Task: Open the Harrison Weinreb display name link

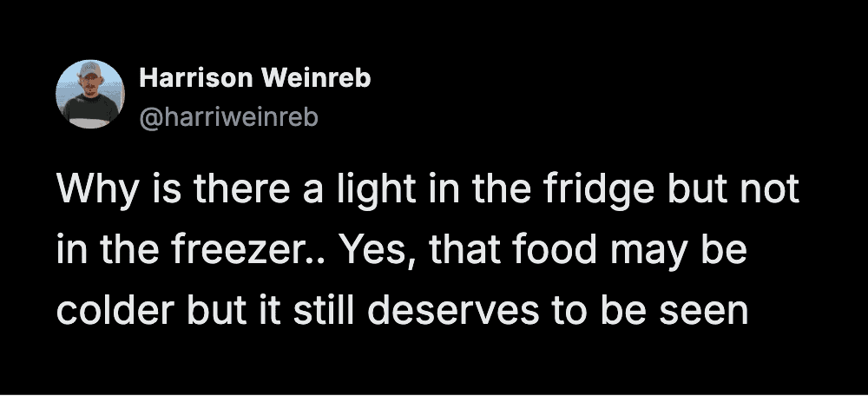Action: pos(255,78)
